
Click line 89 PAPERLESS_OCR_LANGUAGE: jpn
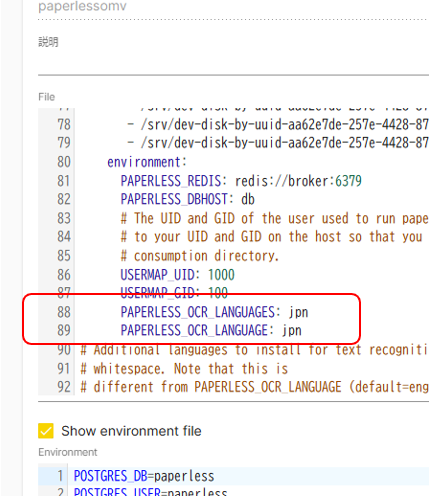coord(211,330)
